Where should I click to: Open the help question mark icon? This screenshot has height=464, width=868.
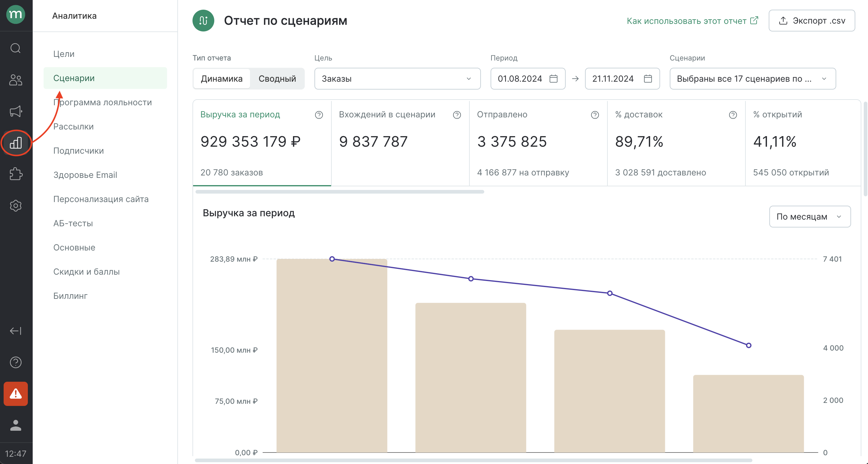pos(15,363)
